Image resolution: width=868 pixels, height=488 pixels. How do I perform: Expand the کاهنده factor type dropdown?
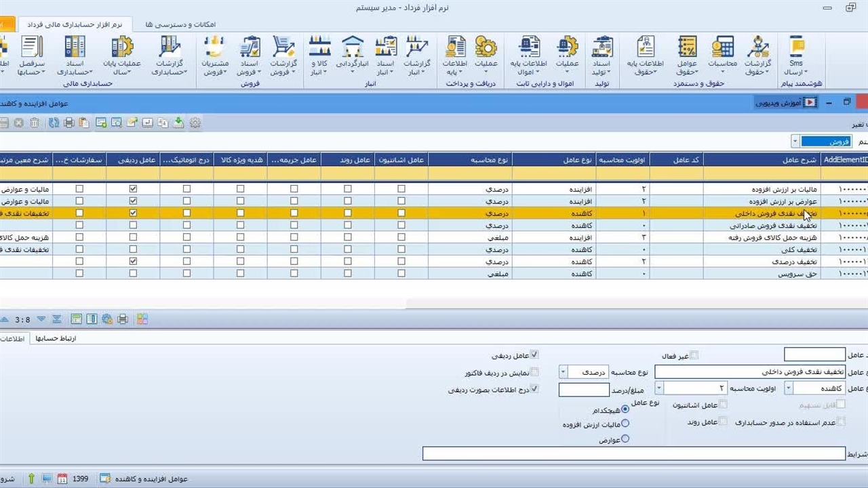pyautogui.click(x=789, y=388)
